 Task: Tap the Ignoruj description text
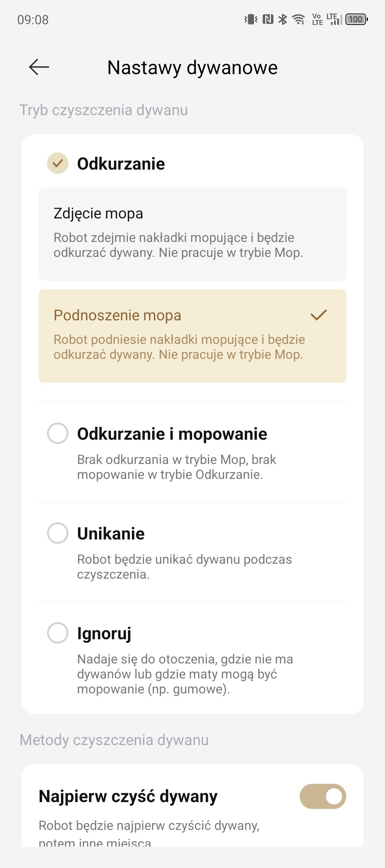[x=185, y=674]
